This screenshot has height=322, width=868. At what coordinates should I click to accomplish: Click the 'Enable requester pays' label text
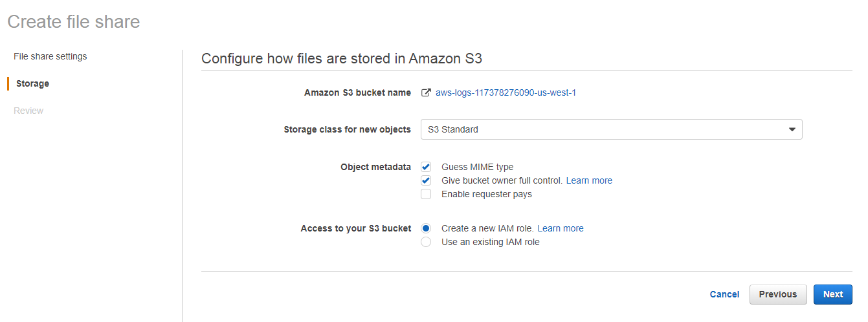pyautogui.click(x=486, y=194)
